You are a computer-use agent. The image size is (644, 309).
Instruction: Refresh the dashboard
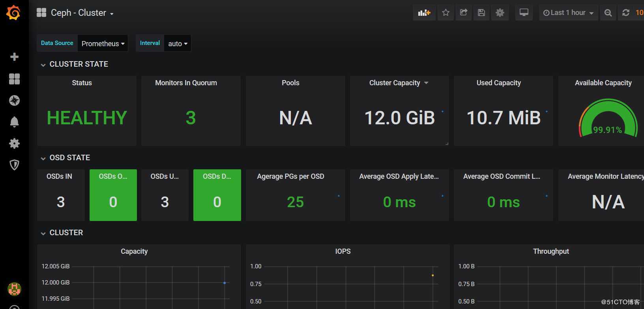(x=626, y=13)
